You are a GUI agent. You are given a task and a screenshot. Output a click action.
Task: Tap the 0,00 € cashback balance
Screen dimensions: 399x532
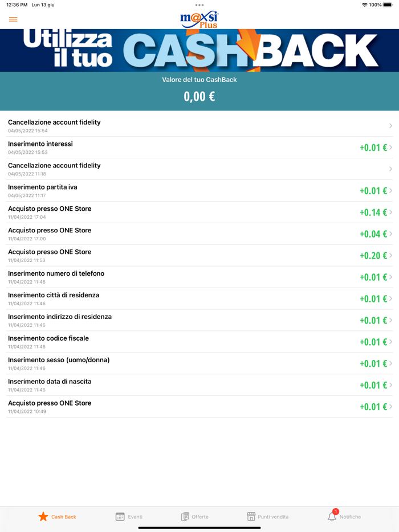[x=199, y=96]
